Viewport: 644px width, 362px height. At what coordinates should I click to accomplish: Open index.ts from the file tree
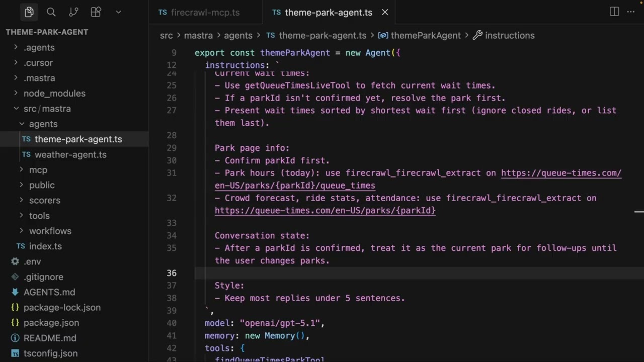(x=45, y=246)
